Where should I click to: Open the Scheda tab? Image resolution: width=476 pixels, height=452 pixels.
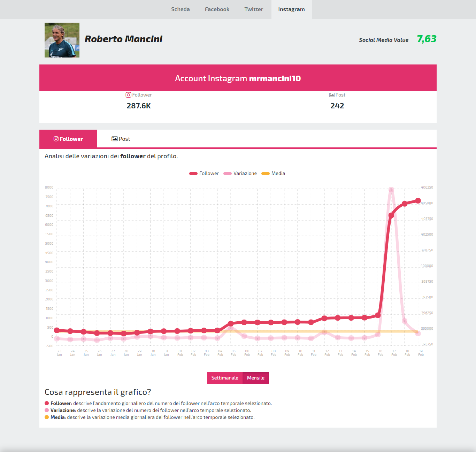(x=180, y=9)
